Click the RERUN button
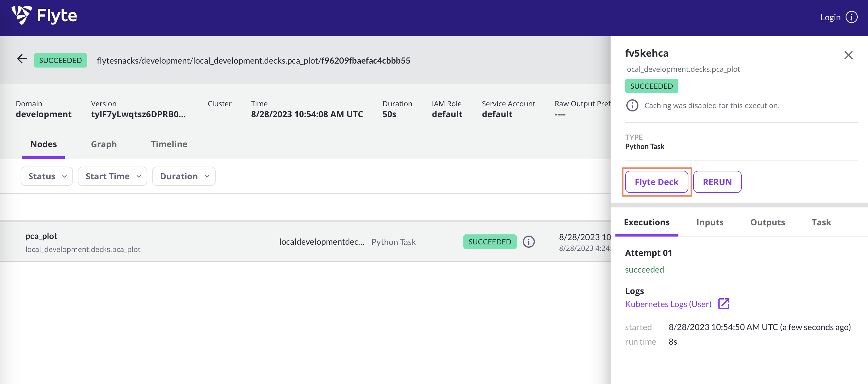This screenshot has width=868, height=384. click(717, 182)
